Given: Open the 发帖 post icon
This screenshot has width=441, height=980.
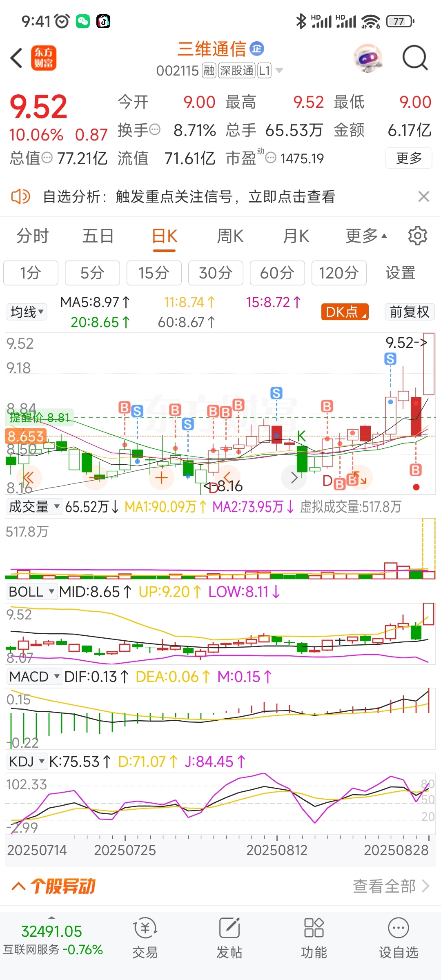Looking at the screenshot, I should tap(229, 938).
